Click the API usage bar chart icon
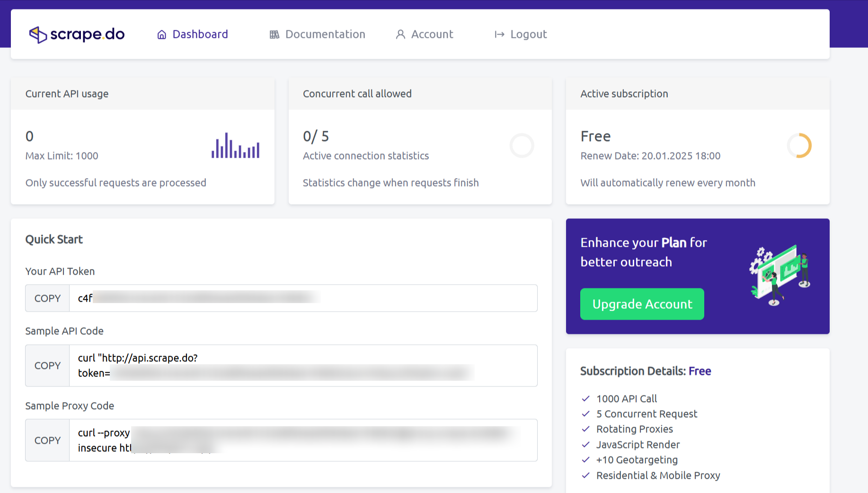This screenshot has width=868, height=493. coord(235,145)
